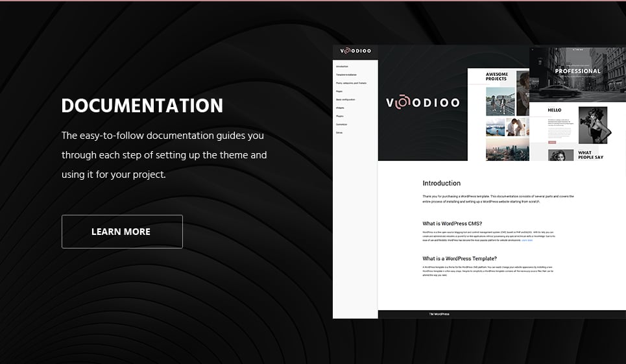Click the Professional city street preview
Viewport: 626px width, 364px height.
click(x=578, y=74)
